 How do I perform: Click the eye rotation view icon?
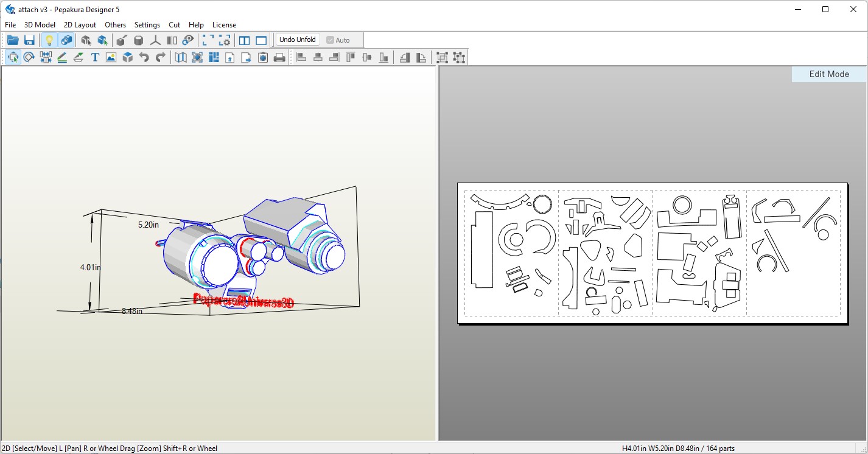[x=189, y=40]
